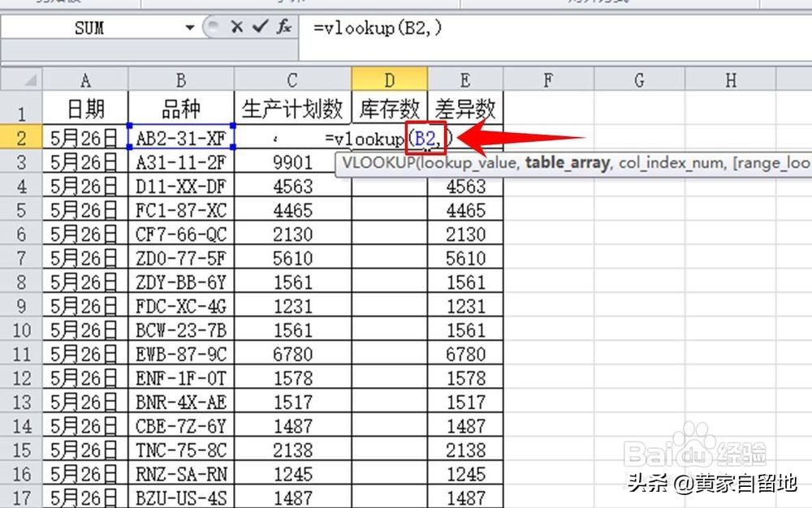Click the VLOOKUP function name in tooltip
This screenshot has height=508, width=812.
point(379,163)
